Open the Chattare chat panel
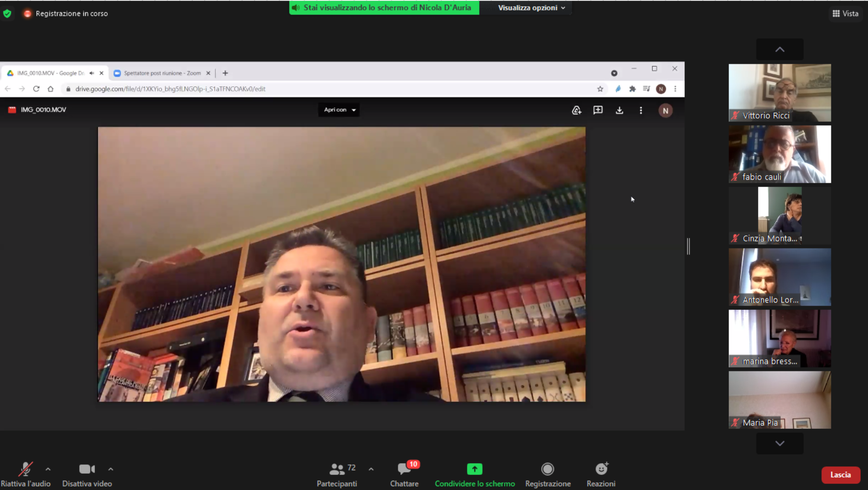Viewport: 868px width, 490px height. 404,474
